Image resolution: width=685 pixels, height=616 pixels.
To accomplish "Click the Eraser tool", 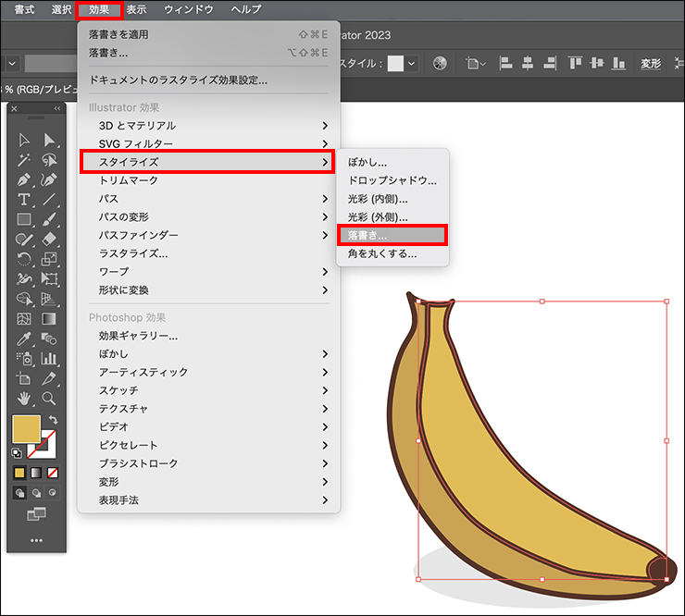I will [49, 240].
